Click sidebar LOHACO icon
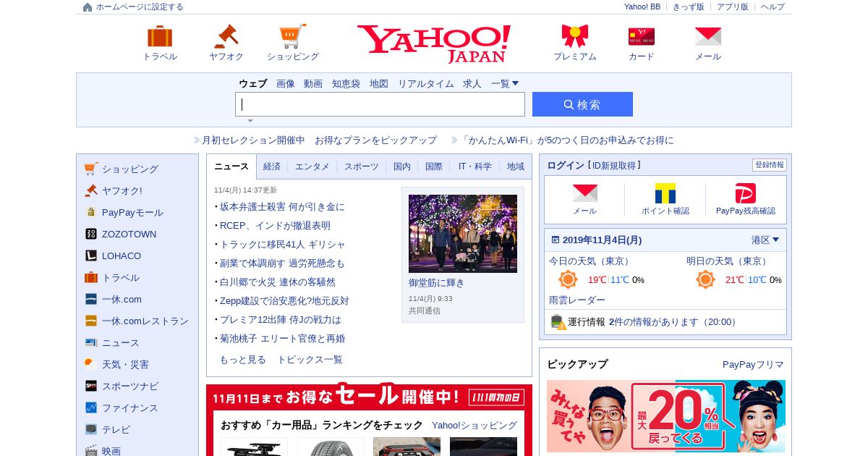868x456 pixels. (x=90, y=256)
